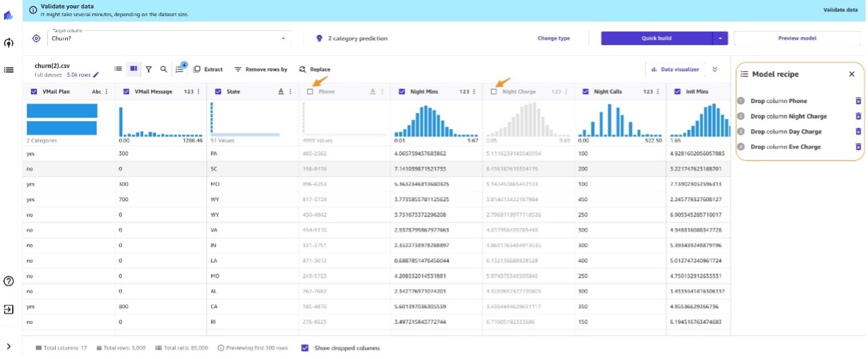Screen dimensions: 868x359
Task: Click the Validate data link
Action: 840,10
